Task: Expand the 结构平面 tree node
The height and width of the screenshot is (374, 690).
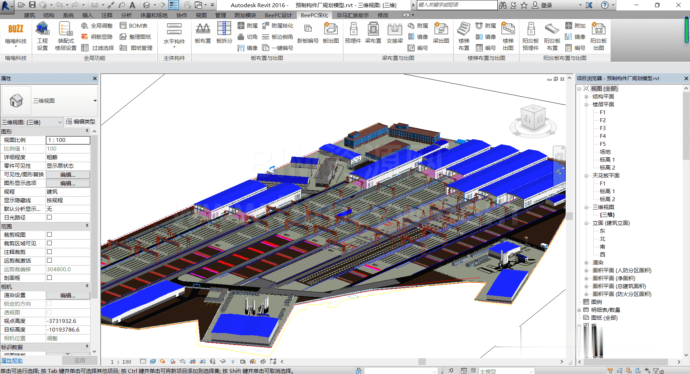Action: click(586, 96)
